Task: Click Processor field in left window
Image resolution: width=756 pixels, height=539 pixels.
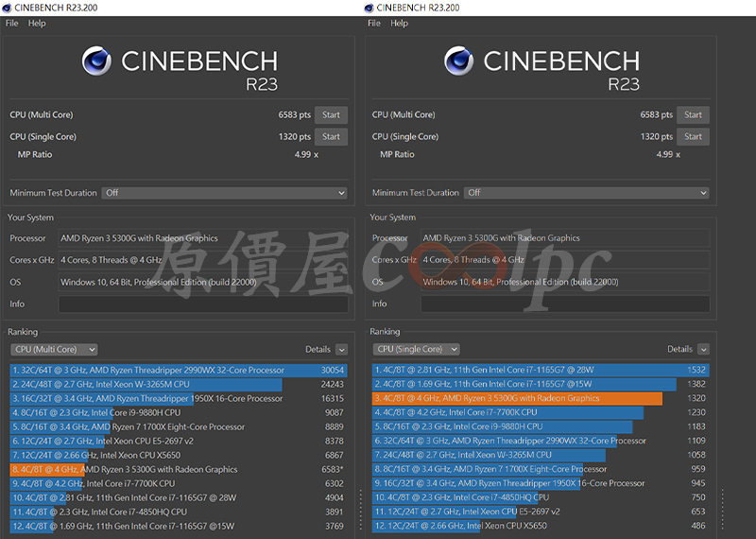Action: 203,238
